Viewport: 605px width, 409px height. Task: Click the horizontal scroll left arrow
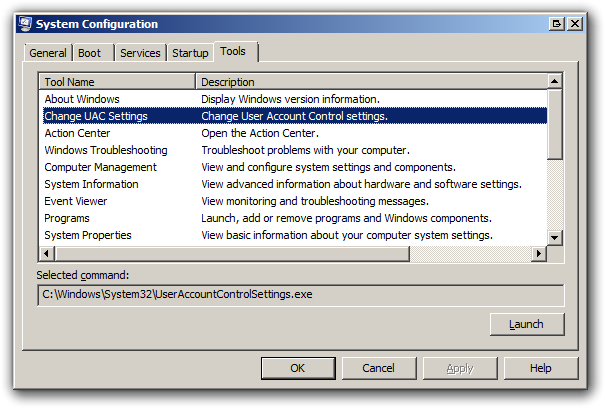pos(47,254)
